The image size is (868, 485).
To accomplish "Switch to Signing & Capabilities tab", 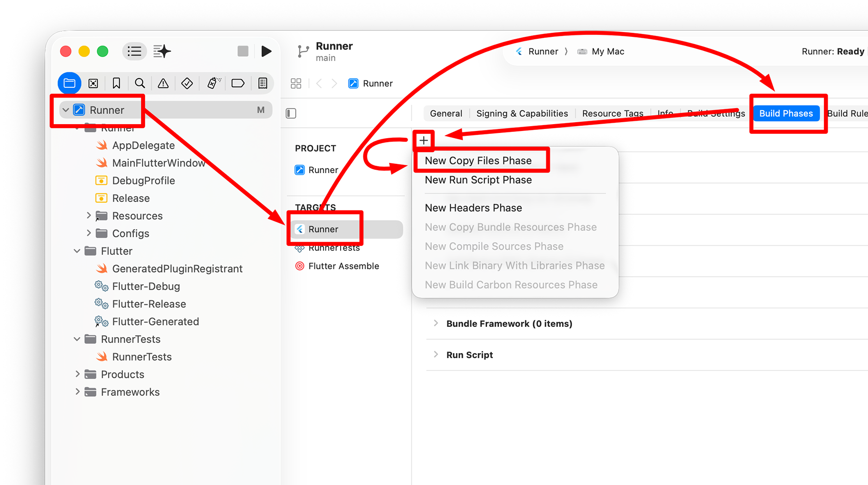I will 522,113.
